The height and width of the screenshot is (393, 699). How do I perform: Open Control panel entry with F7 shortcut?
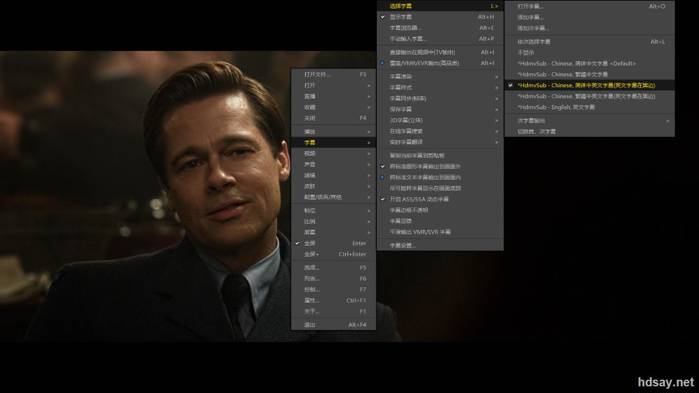pos(333,290)
